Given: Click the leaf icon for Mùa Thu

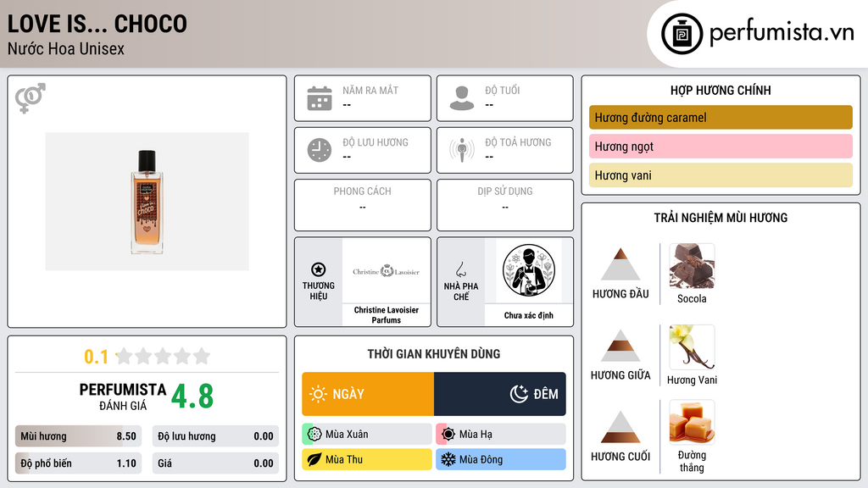Looking at the screenshot, I should click(x=314, y=459).
